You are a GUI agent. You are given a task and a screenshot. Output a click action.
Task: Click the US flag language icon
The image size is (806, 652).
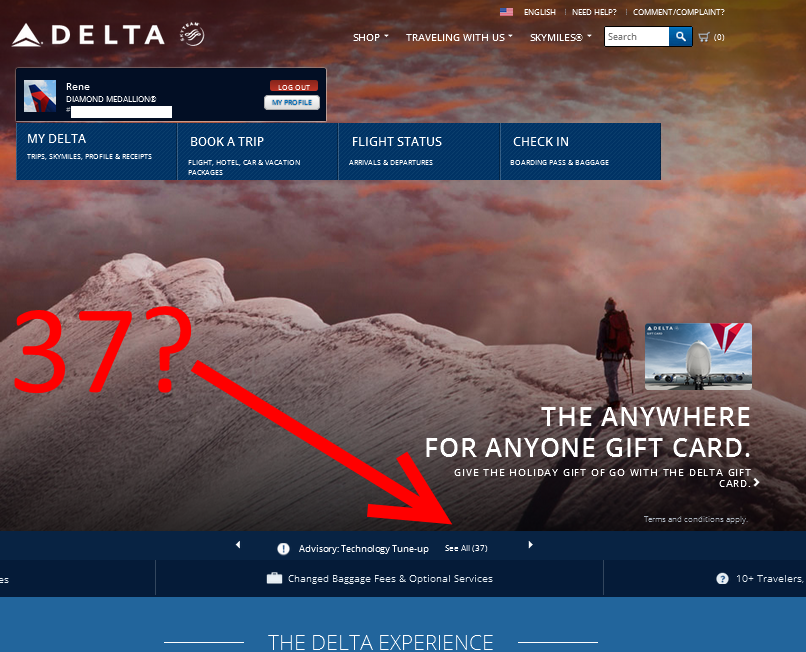point(506,12)
